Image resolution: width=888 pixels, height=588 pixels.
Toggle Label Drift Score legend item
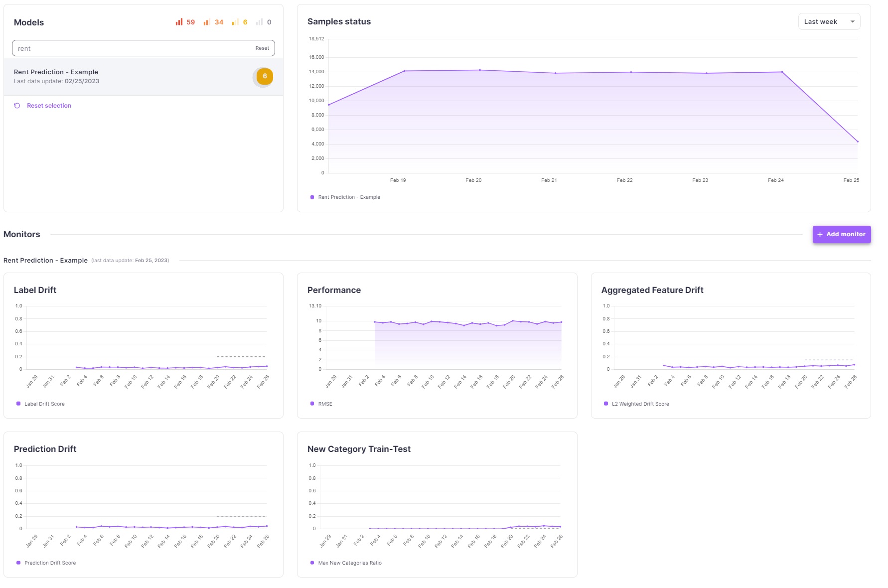41,404
